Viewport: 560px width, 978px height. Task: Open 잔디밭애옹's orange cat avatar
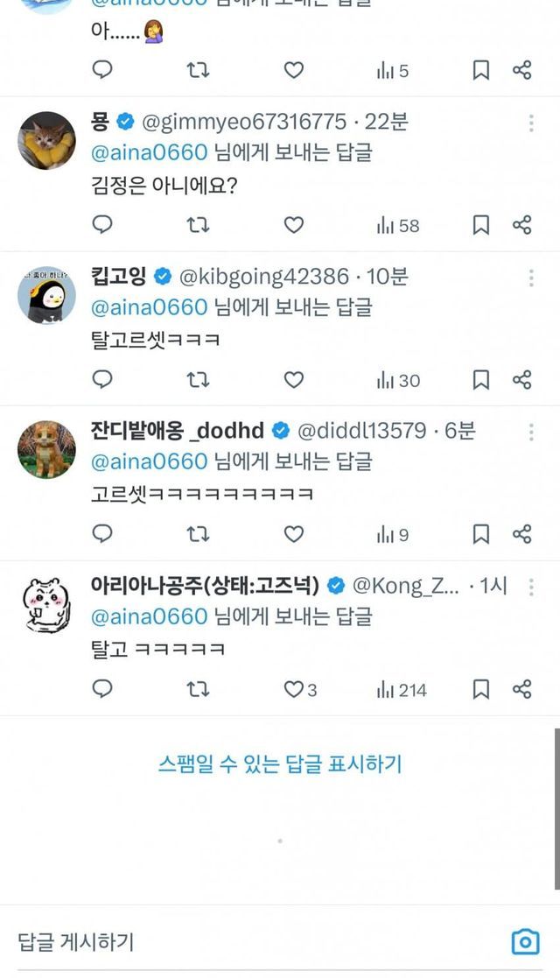[x=46, y=449]
